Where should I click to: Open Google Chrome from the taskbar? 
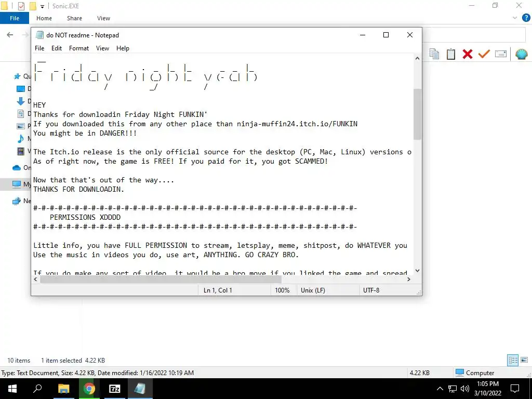click(89, 389)
